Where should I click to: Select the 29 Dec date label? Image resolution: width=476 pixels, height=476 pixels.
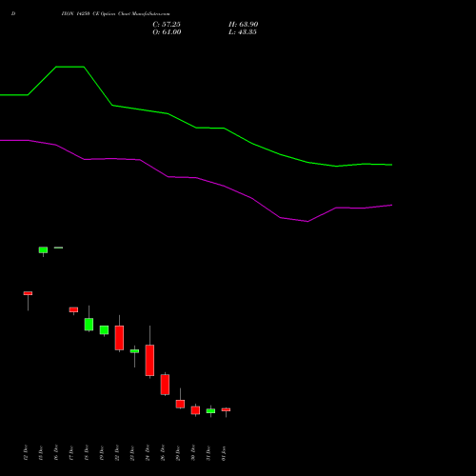coord(178,453)
